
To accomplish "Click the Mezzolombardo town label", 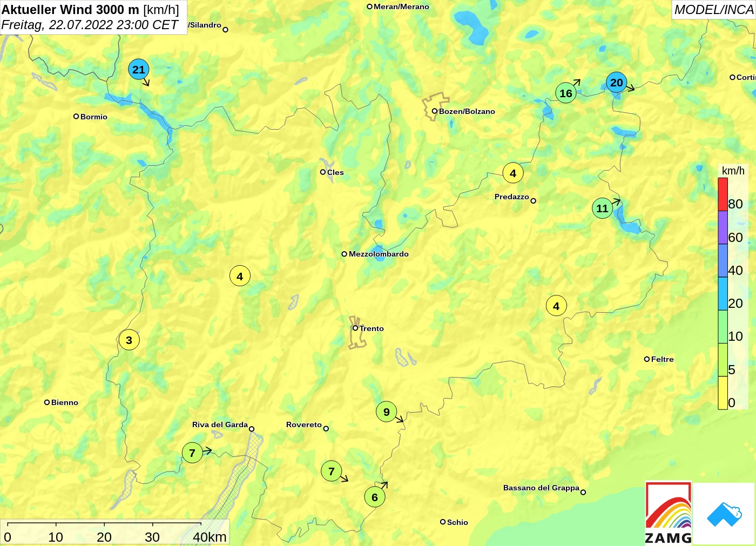I will point(379,254).
